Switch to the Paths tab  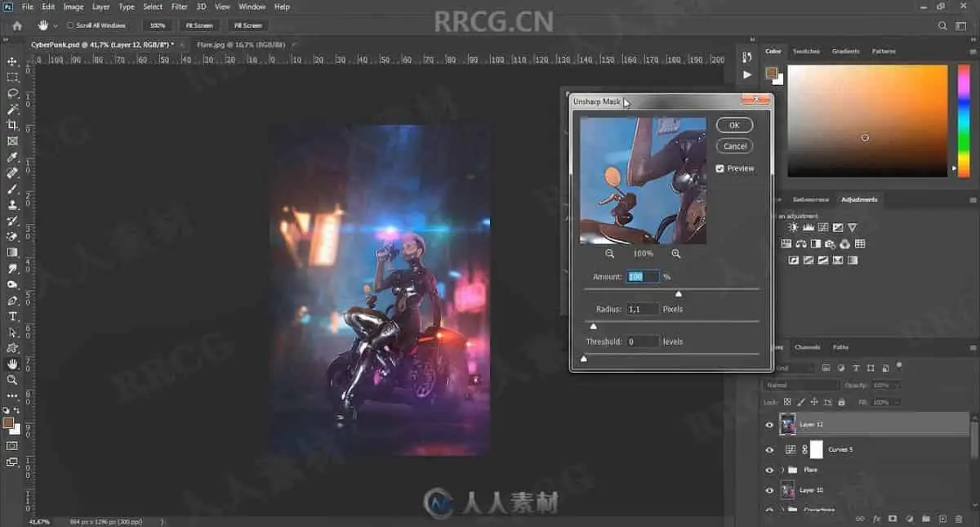[840, 347]
